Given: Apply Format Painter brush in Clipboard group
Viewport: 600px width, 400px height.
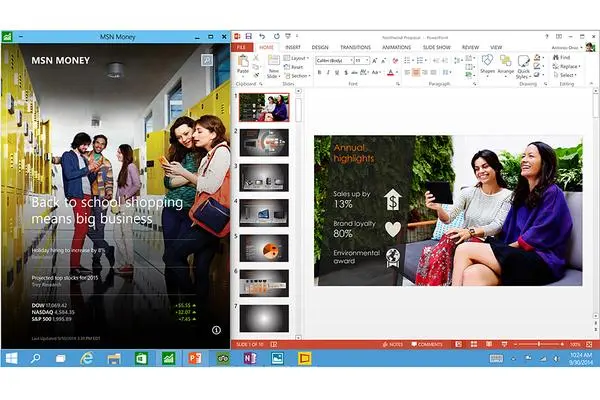Looking at the screenshot, I should coord(256,75).
